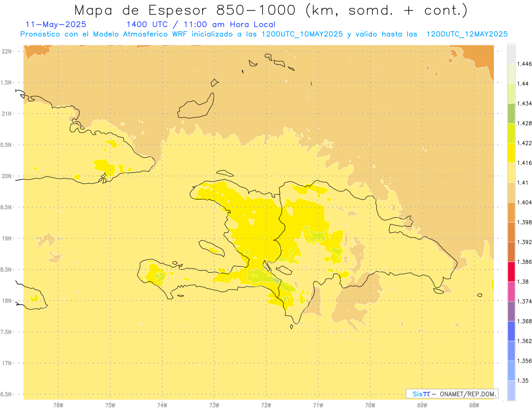532x411 pixels.
Task: Click the legend value '1.428'
Action: (525, 123)
